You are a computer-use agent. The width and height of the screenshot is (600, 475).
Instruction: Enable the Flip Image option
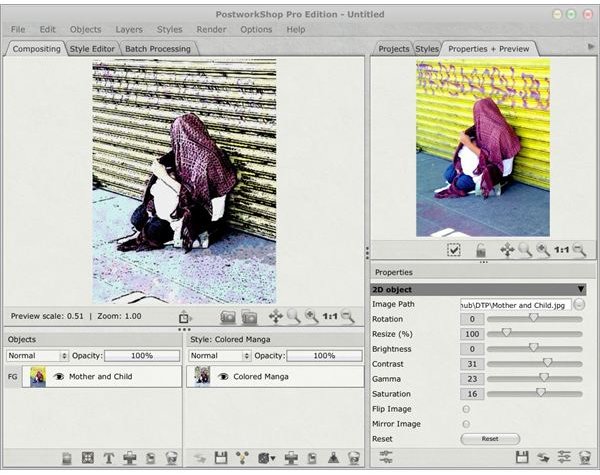(x=466, y=409)
